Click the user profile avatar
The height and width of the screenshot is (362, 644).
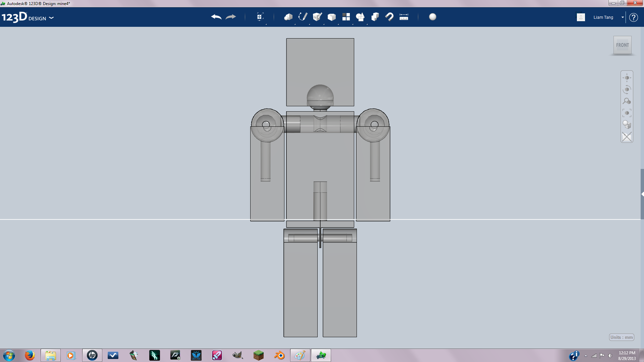[581, 17]
